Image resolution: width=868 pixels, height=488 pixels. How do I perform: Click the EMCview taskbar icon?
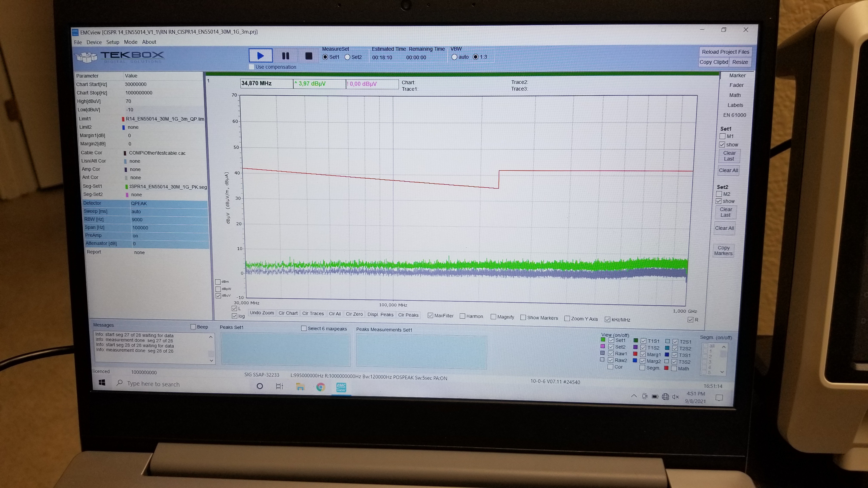pyautogui.click(x=341, y=387)
